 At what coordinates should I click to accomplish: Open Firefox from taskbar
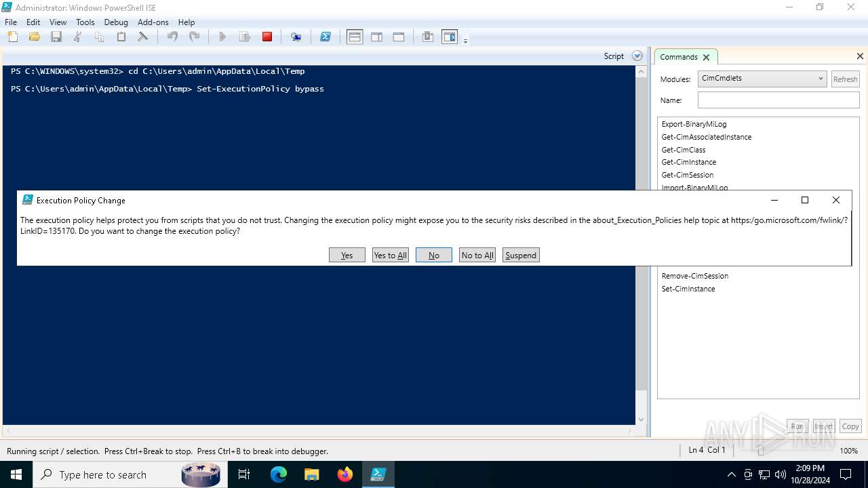pos(345,474)
